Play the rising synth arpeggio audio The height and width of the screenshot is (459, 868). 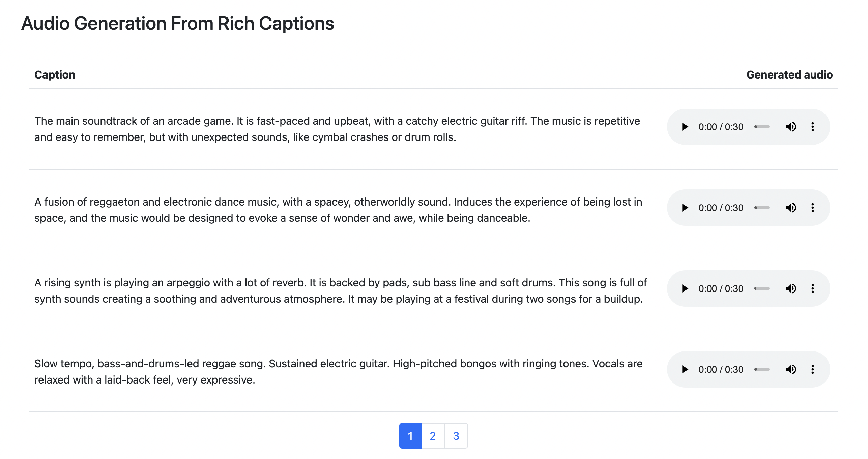click(685, 289)
